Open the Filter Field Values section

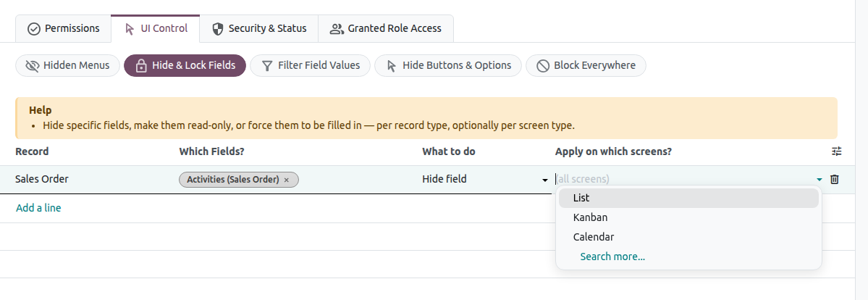[x=310, y=65]
